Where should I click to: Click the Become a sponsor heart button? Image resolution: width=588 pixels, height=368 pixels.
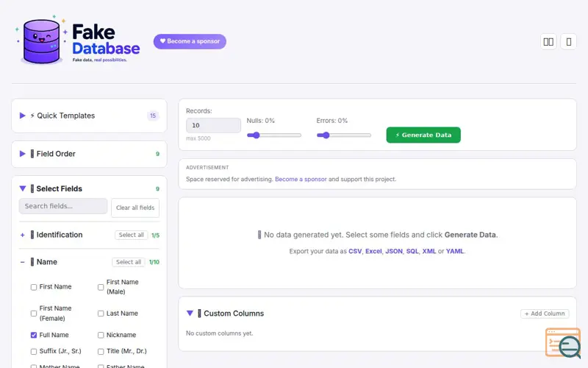[190, 41]
